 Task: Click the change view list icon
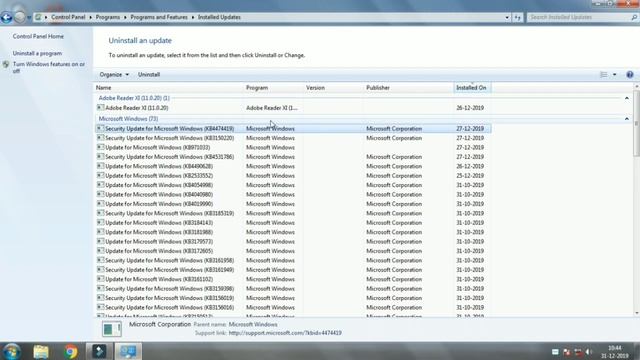tap(604, 75)
